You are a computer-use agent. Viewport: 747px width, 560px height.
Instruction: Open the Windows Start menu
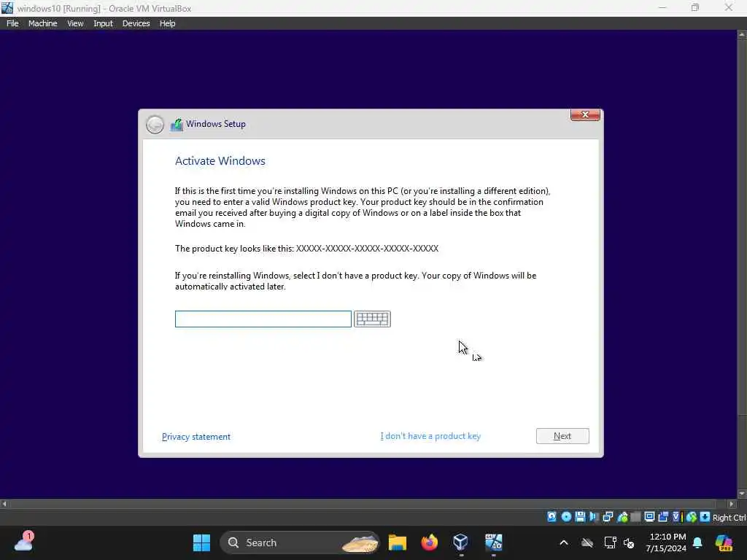201,542
